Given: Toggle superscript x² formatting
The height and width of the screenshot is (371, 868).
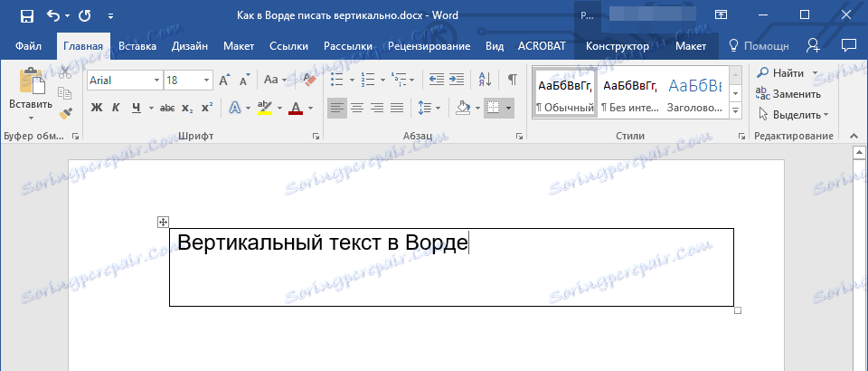Looking at the screenshot, I should [x=207, y=108].
